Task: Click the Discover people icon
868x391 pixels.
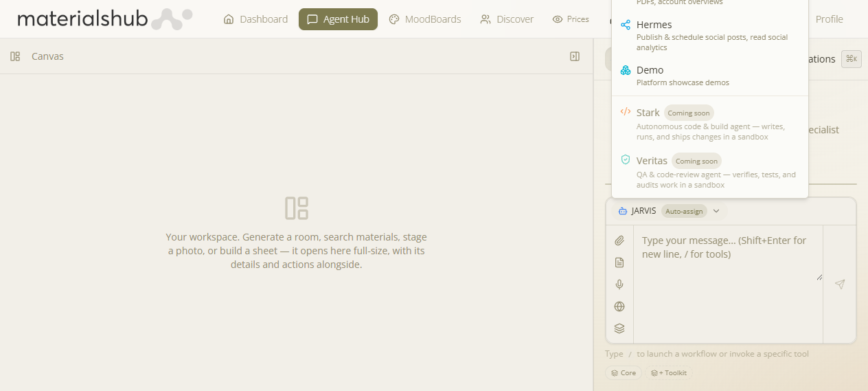Action: [x=486, y=19]
